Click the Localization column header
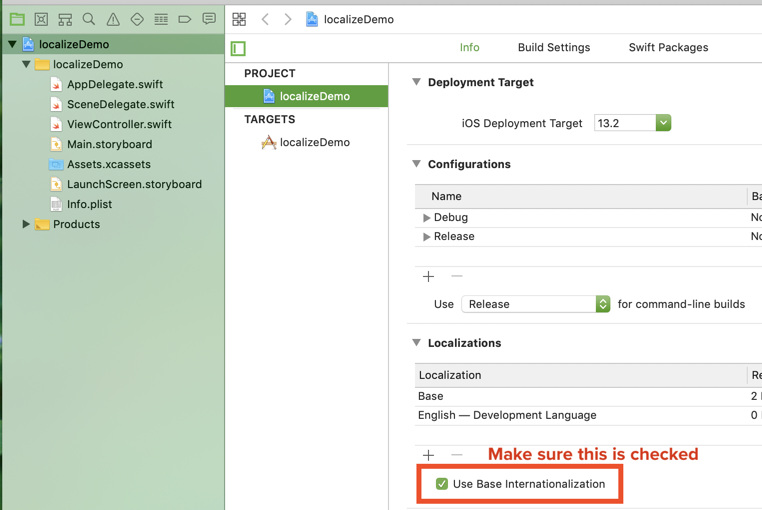Screen dimensions: 762x510 581,375
